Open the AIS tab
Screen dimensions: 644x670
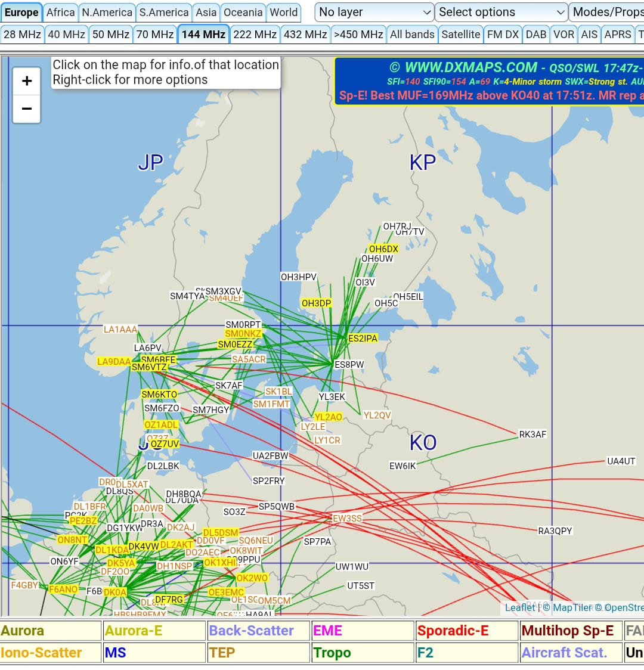pos(589,34)
